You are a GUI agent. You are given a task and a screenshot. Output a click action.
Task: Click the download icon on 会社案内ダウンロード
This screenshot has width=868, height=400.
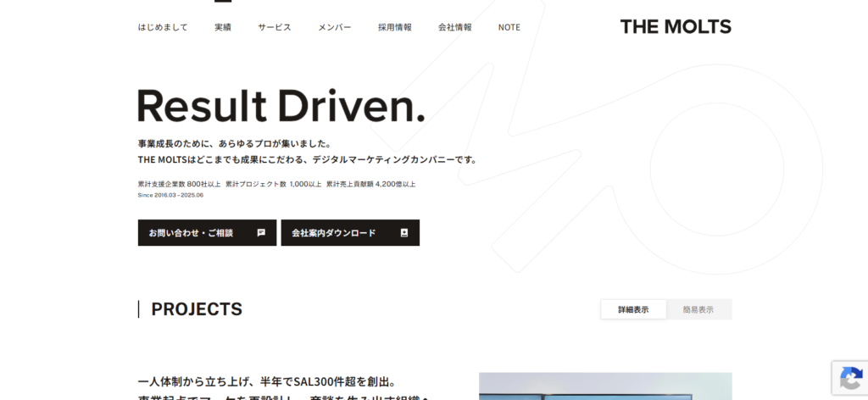tap(404, 233)
